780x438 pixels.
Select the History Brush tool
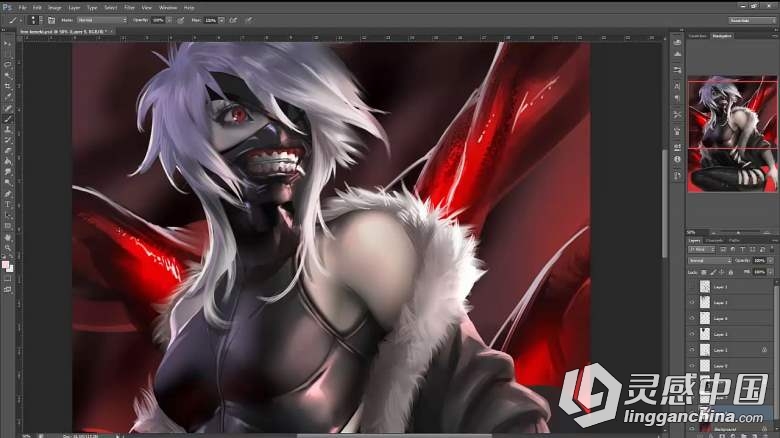click(7, 140)
